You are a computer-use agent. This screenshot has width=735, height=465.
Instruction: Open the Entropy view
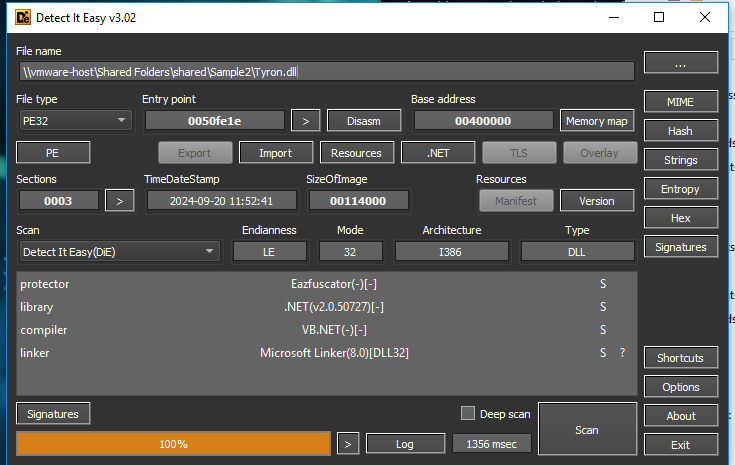681,189
